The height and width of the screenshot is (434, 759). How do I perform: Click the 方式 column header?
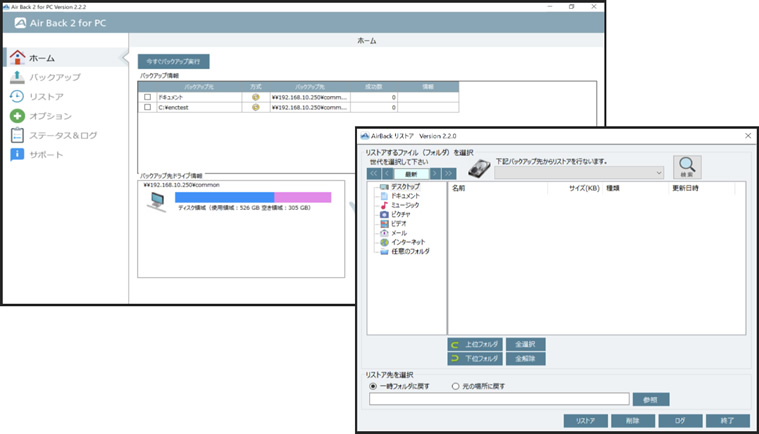coord(256,87)
